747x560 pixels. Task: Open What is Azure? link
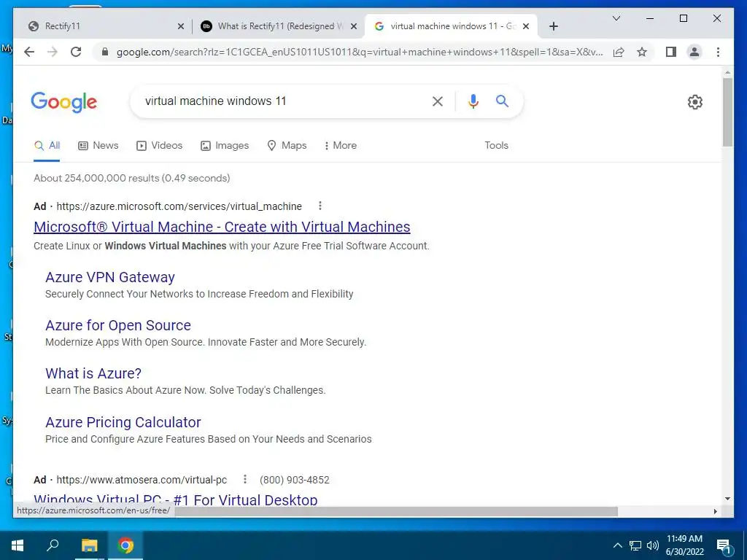(93, 373)
